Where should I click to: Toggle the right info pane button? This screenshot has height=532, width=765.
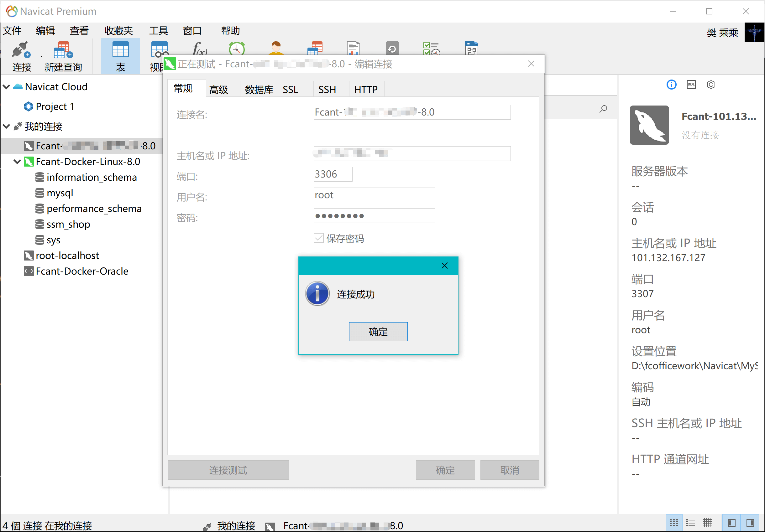pos(750,523)
